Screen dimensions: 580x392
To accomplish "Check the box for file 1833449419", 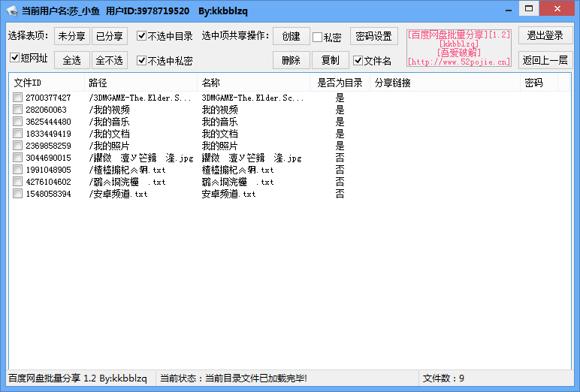I will pos(17,134).
